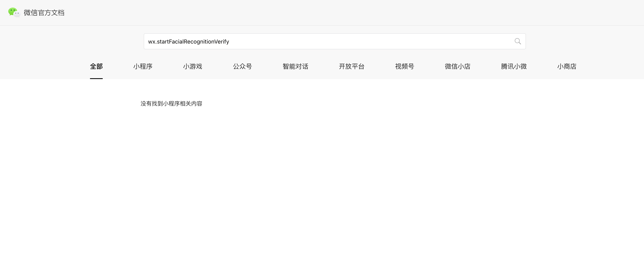Switch to the 小程序 tab
This screenshot has height=280, width=644.
(x=143, y=66)
